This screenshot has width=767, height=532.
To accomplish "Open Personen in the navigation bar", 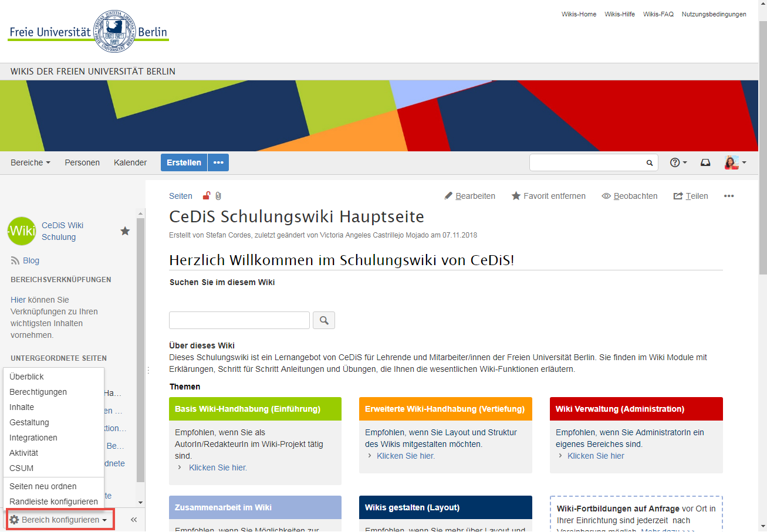I will tap(82, 162).
